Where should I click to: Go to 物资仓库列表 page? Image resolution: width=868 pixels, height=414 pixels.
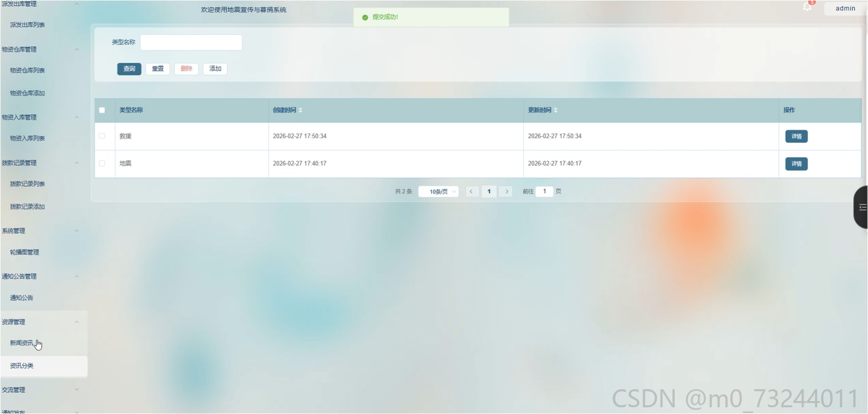[x=27, y=70]
